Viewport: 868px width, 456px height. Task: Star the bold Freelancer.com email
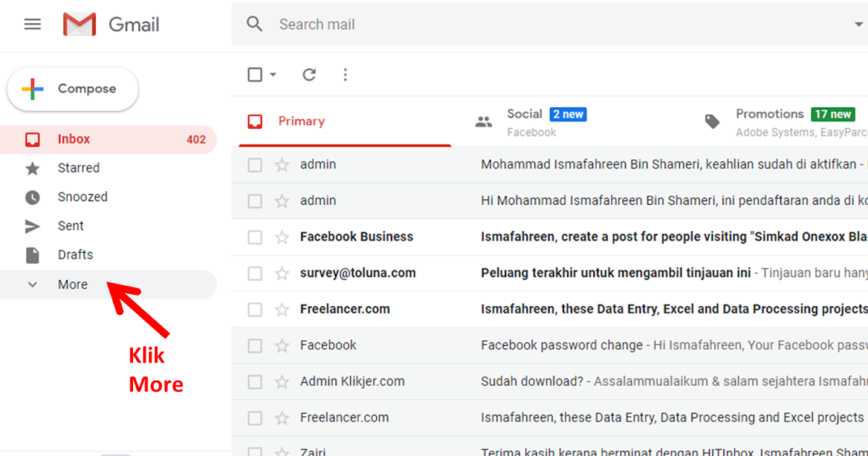(x=282, y=310)
